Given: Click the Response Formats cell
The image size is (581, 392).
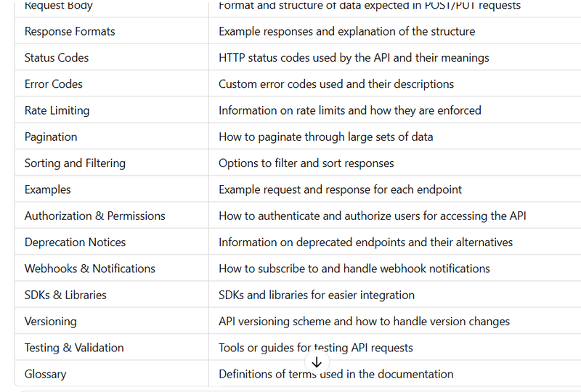Looking at the screenshot, I should click(70, 31).
